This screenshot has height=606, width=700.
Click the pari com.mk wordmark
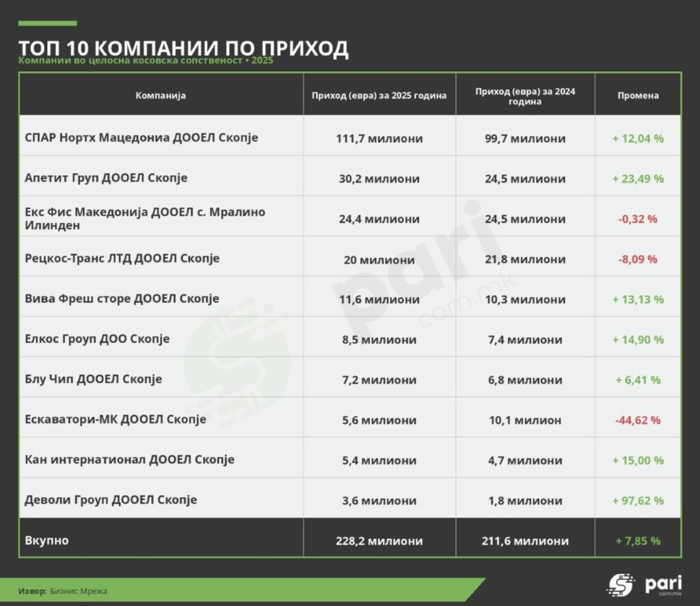pyautogui.click(x=663, y=585)
